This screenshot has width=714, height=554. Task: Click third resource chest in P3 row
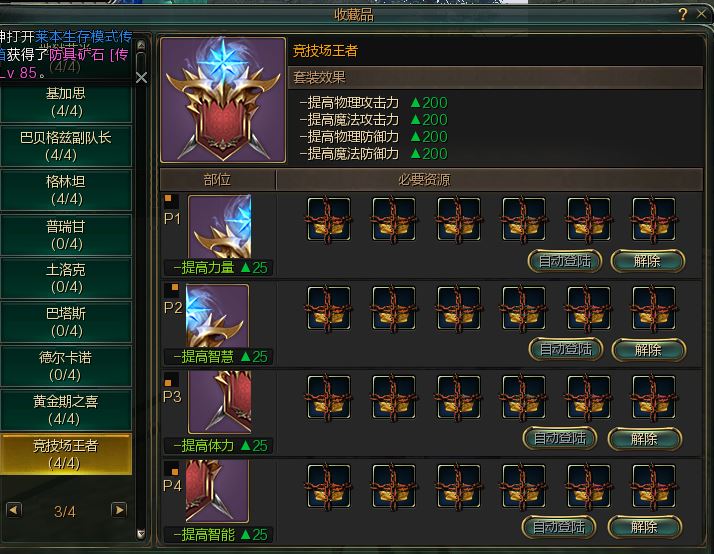459,397
